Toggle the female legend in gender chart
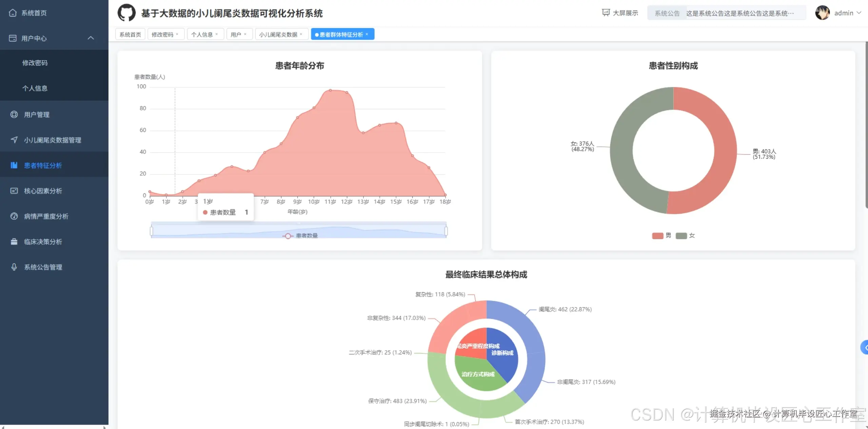 pyautogui.click(x=681, y=236)
